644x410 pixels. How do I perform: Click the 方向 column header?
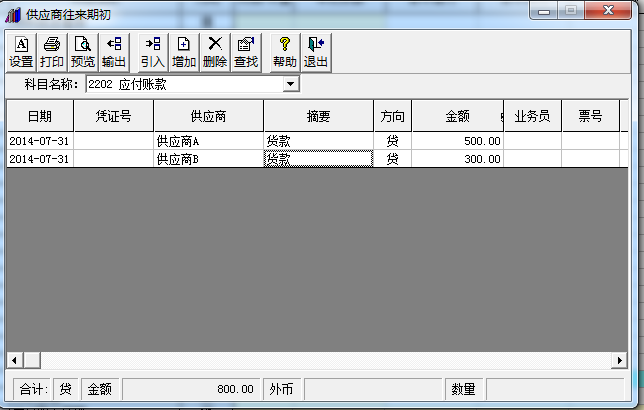pos(393,116)
